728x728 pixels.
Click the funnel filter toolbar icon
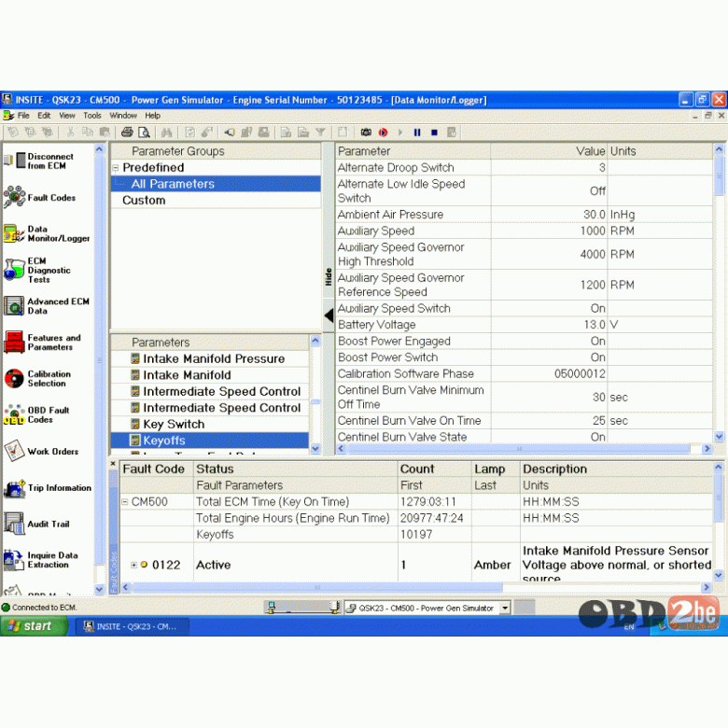(x=320, y=133)
